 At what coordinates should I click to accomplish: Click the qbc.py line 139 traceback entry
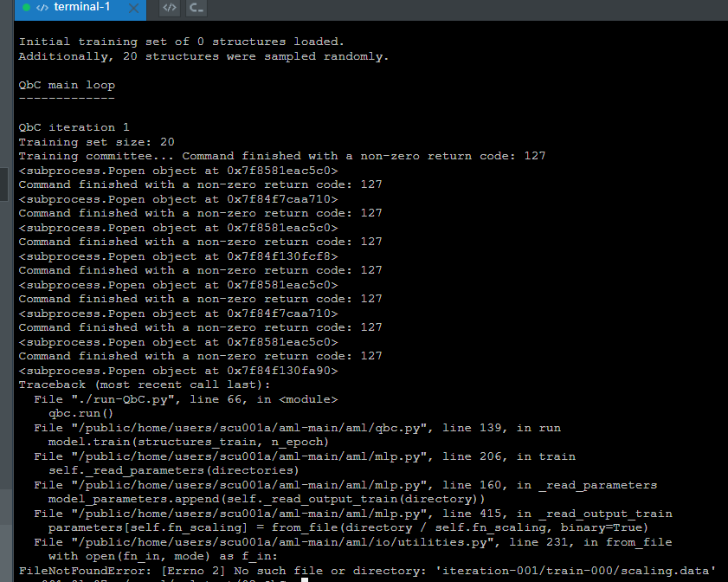coord(297,428)
